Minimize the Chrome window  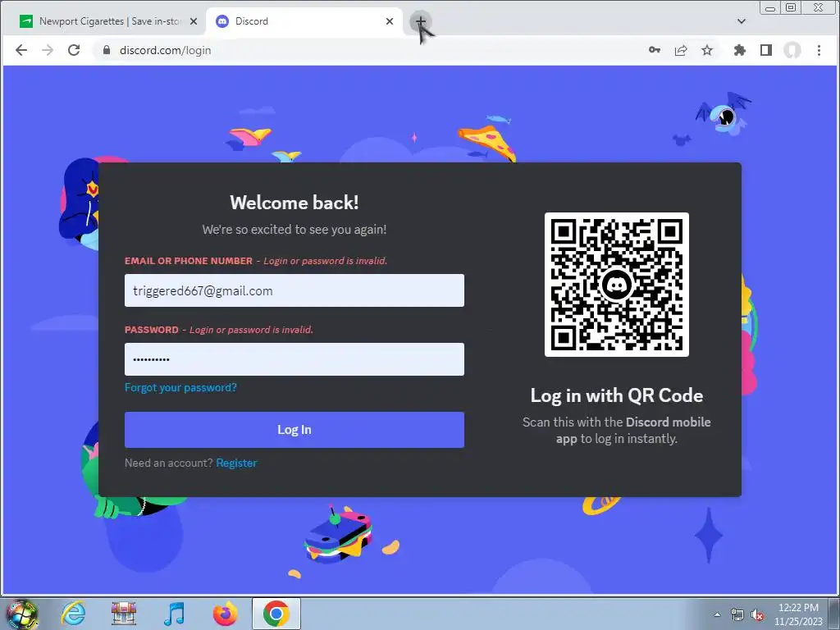pos(770,7)
